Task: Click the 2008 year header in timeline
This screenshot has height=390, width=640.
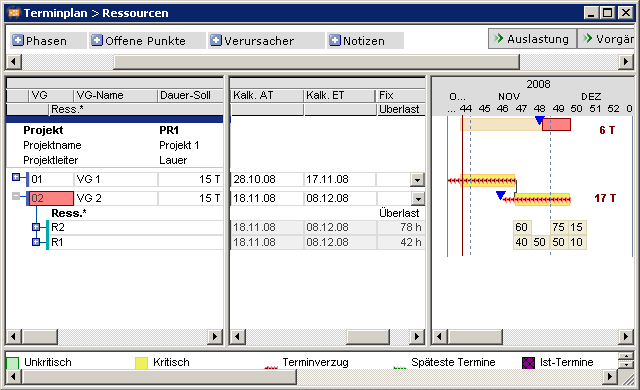Action: coord(538,84)
